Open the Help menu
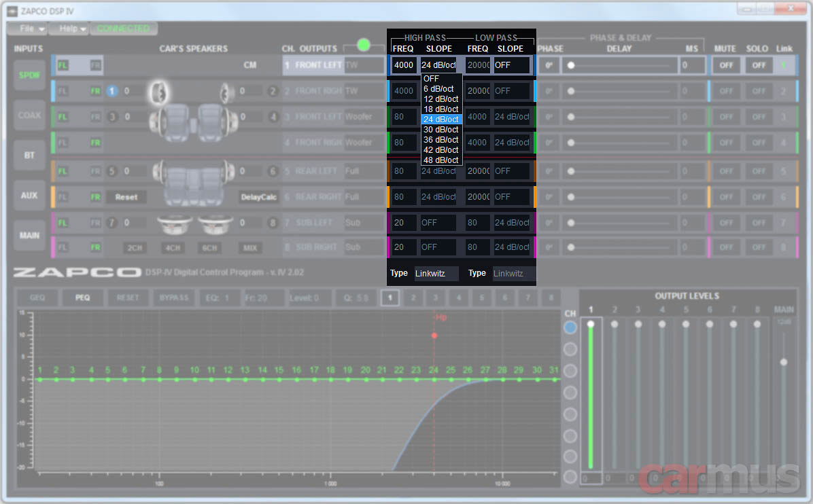The image size is (813, 504). [69, 29]
